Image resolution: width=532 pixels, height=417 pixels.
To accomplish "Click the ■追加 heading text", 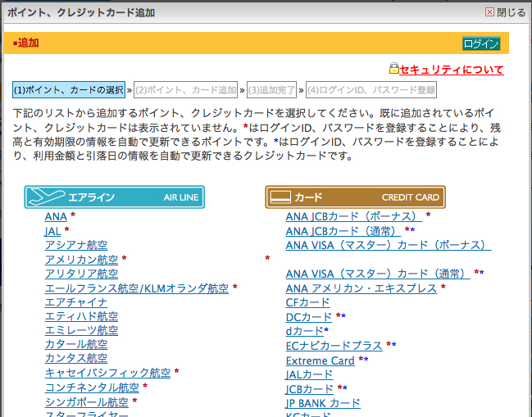I will coord(26,43).
